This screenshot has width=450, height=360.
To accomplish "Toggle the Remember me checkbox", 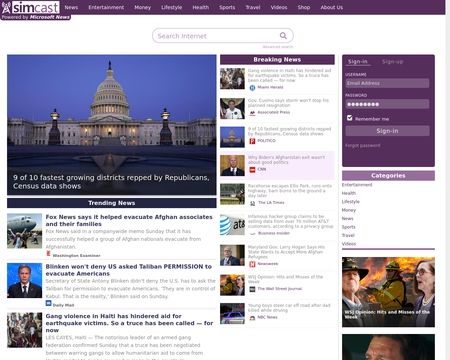I will coord(349,118).
